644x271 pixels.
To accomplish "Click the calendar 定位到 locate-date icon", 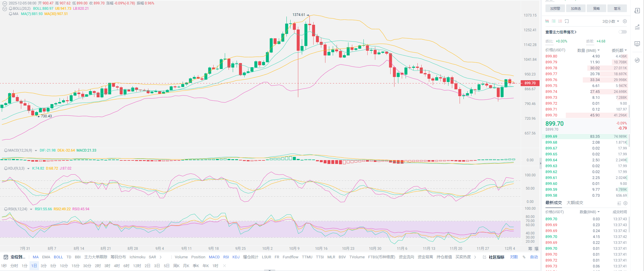I will point(5,257).
